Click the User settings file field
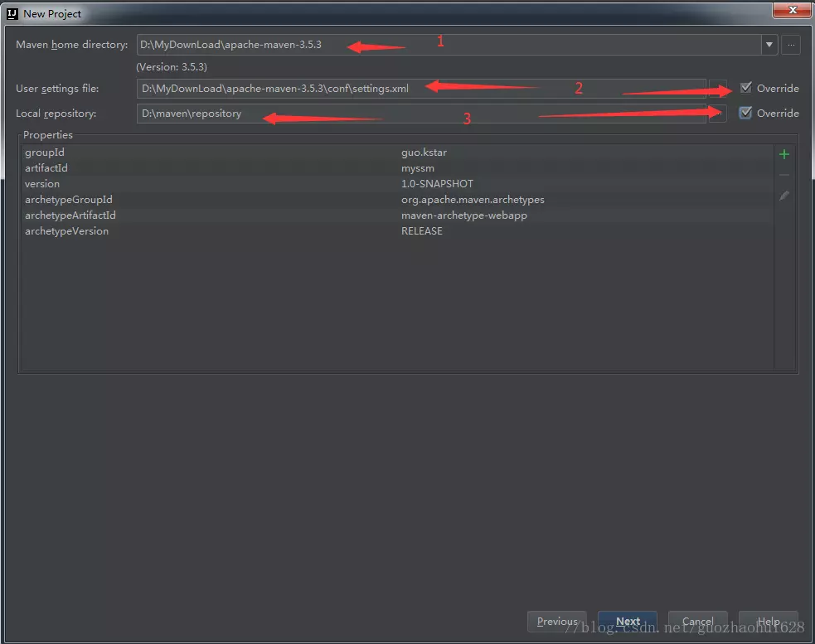Viewport: 815px width, 644px height. (x=421, y=89)
